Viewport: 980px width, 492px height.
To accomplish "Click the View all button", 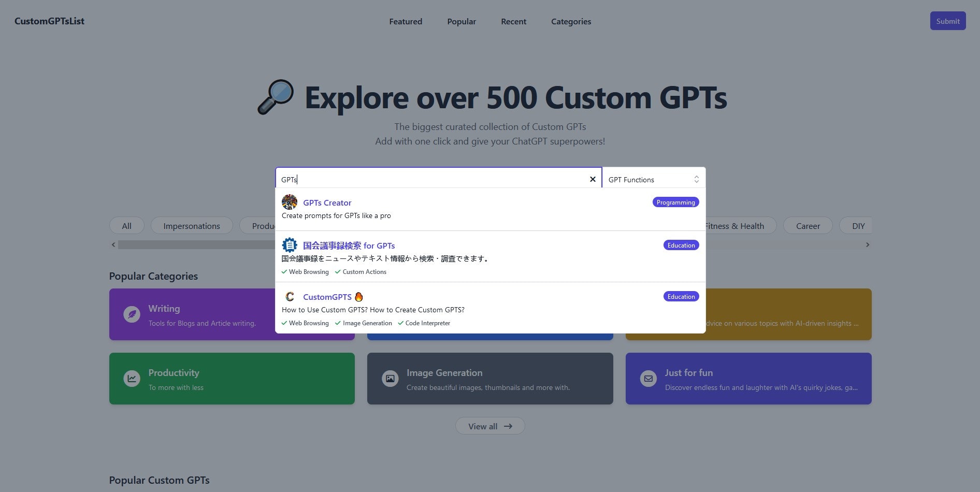I will tap(490, 426).
